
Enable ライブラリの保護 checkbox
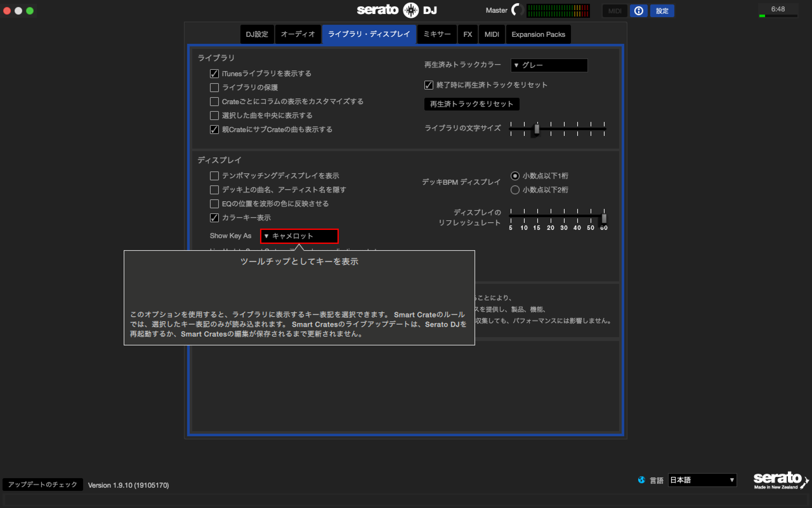click(x=214, y=88)
